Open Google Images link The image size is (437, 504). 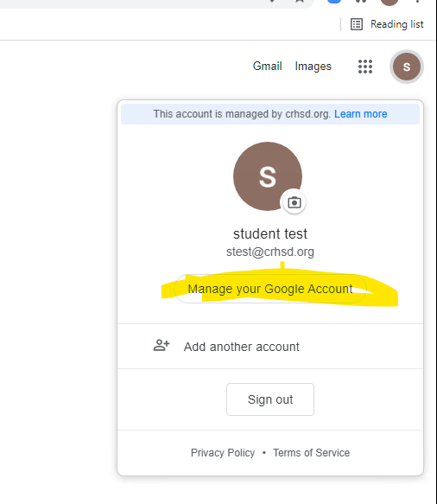tap(313, 67)
